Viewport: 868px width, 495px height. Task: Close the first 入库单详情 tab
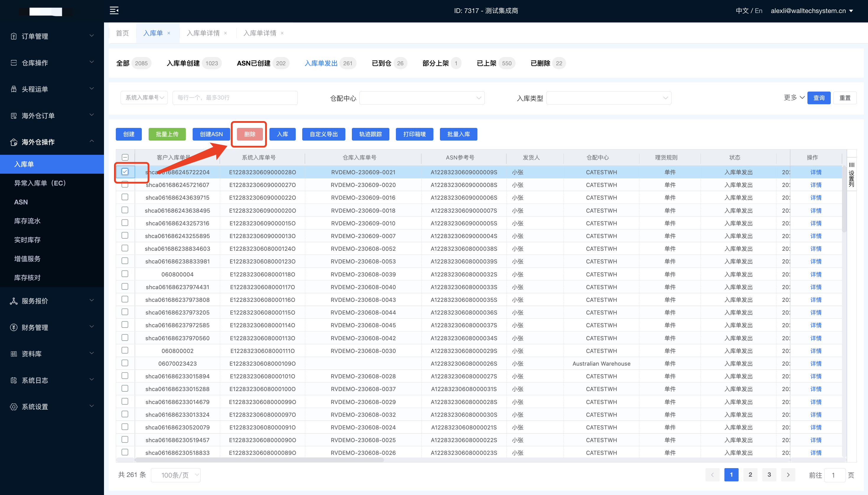[225, 33]
